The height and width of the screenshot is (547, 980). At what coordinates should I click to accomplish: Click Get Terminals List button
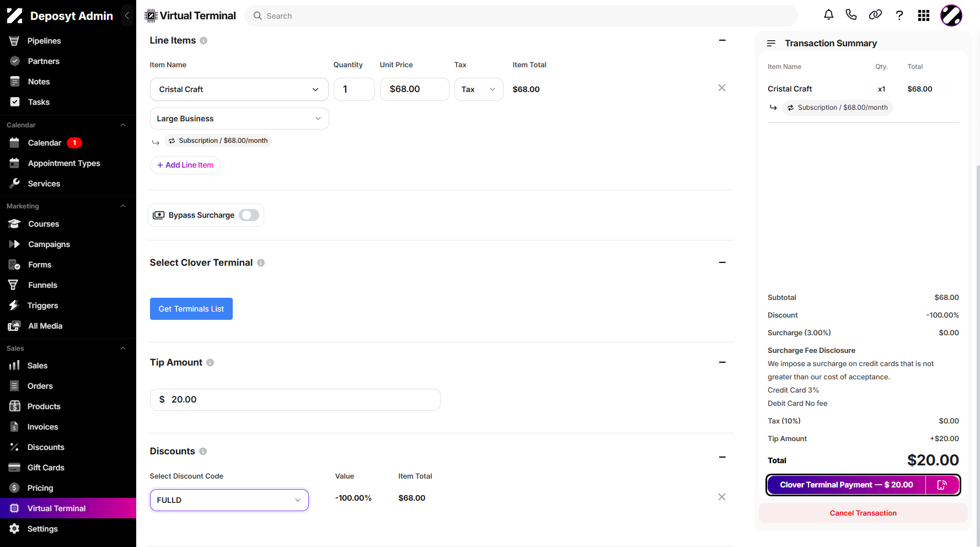pos(191,309)
